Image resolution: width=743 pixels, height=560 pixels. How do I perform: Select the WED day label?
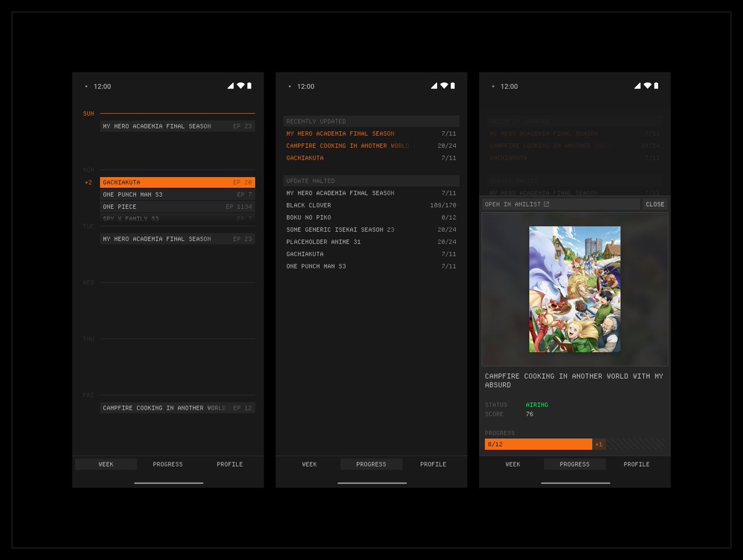click(89, 283)
